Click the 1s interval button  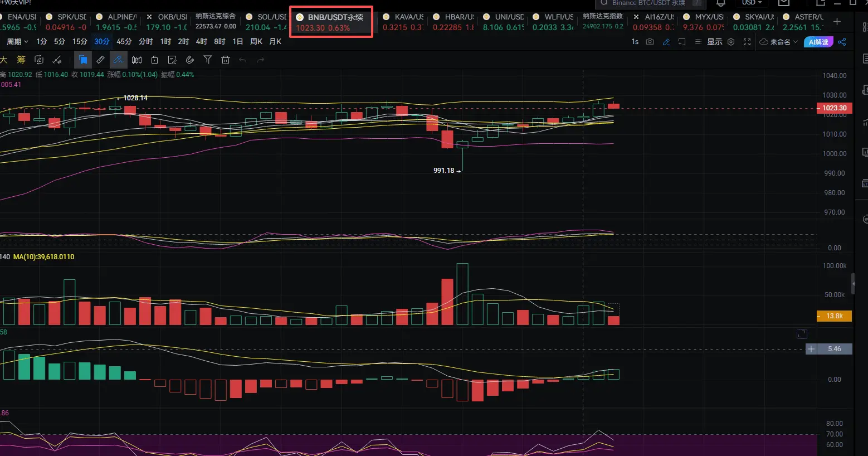tap(635, 42)
